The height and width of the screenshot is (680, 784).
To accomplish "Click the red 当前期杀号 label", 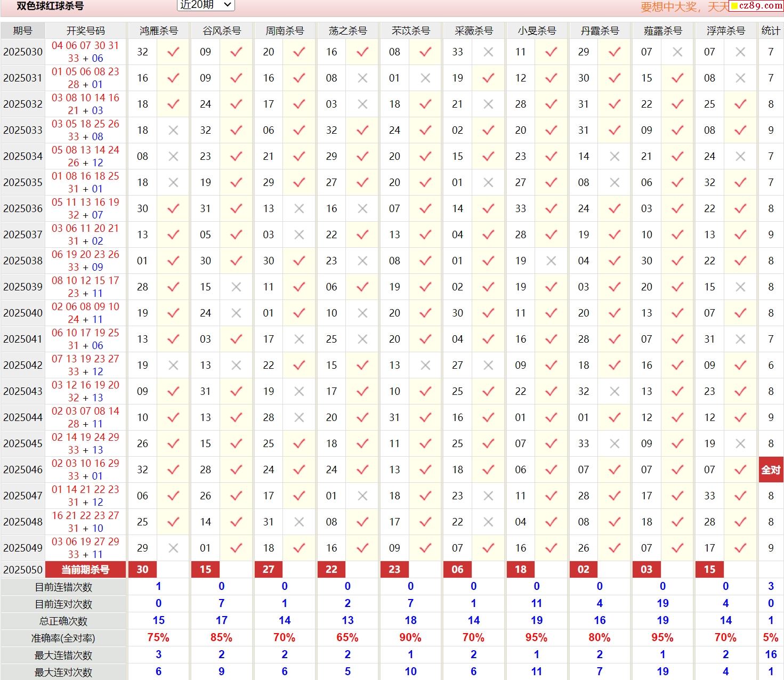I will point(86,570).
